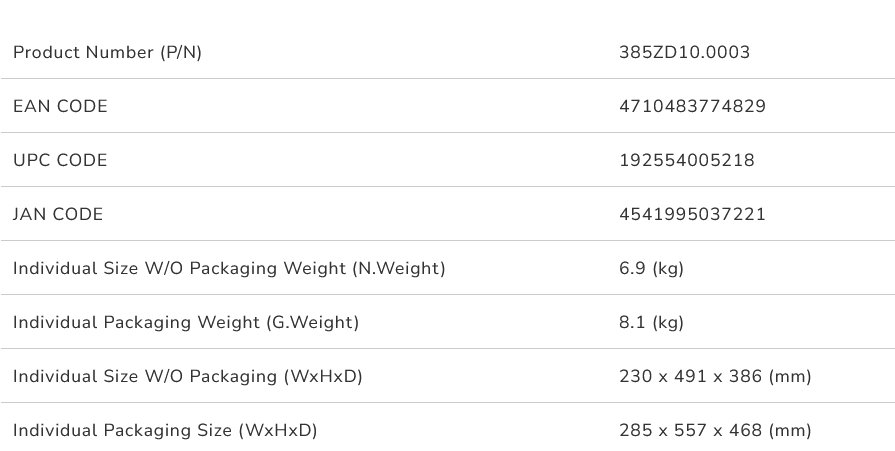Click the JAN CODE label

[x=58, y=214]
